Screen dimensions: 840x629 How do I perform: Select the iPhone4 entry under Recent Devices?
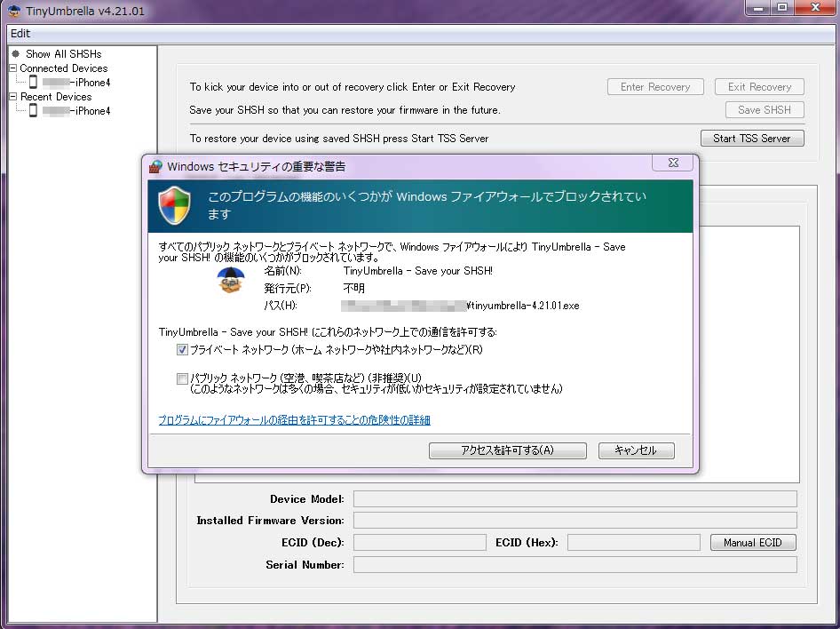pos(76,110)
